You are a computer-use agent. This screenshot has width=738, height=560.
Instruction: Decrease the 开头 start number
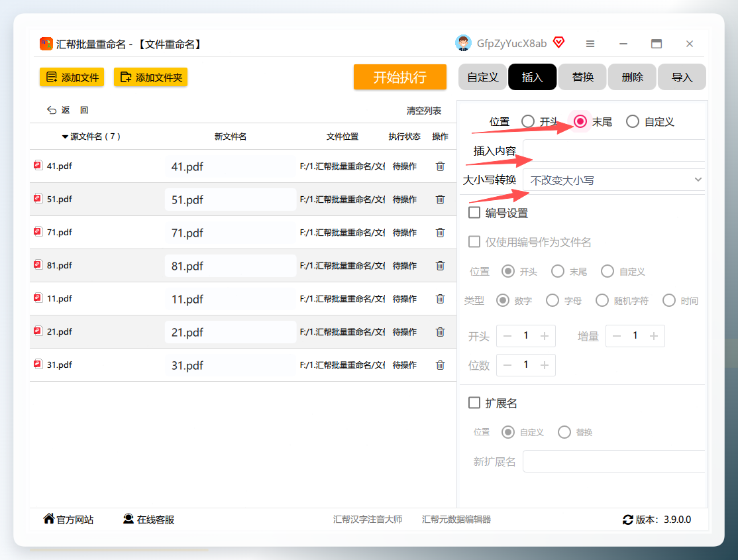point(507,336)
